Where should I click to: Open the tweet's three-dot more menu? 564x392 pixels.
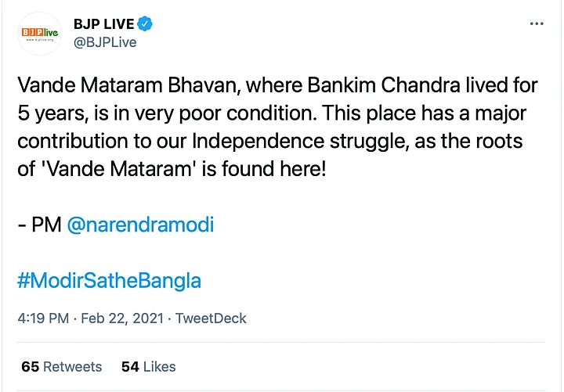point(537,23)
